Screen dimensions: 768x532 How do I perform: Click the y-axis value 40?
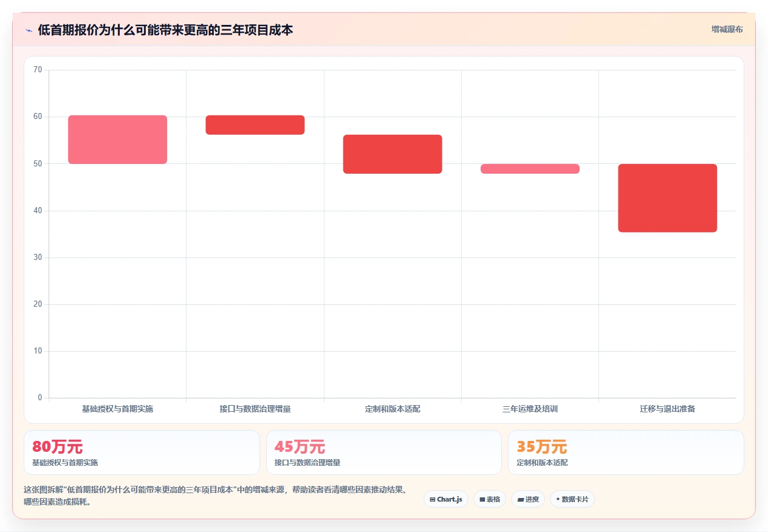38,211
